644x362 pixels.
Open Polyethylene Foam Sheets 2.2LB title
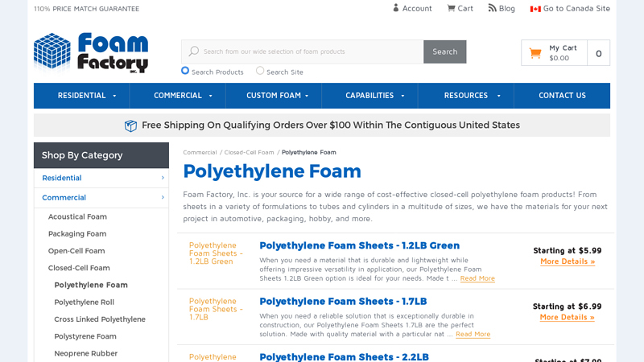pos(345,356)
